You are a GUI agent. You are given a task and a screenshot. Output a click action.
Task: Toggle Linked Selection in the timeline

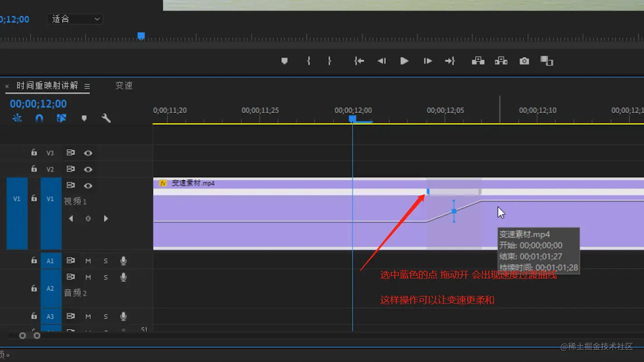click(x=62, y=118)
